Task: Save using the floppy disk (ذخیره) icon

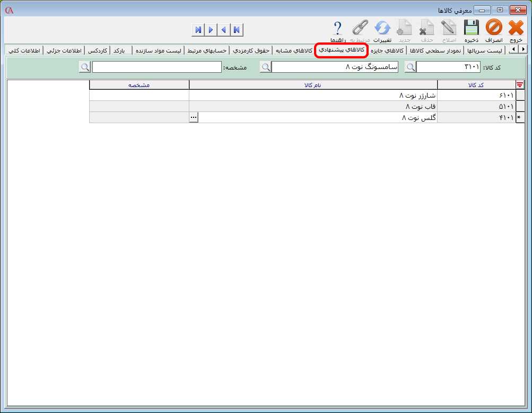Action: 471,28
